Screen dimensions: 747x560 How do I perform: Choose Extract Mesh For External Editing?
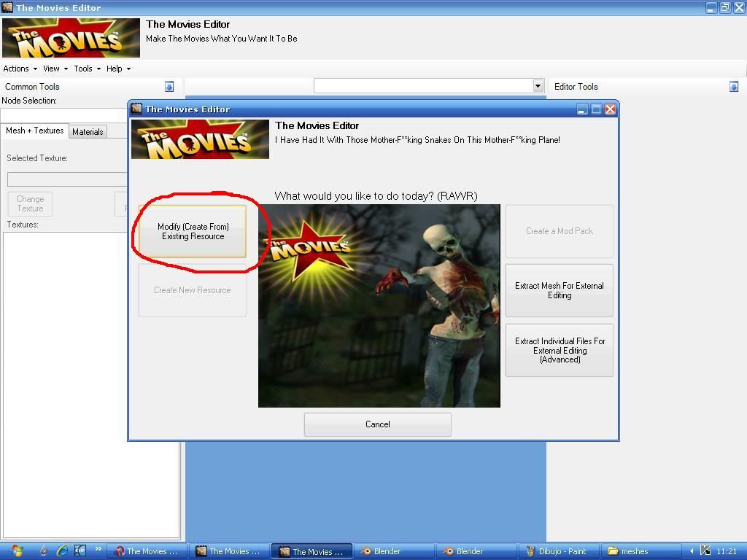[560, 290]
